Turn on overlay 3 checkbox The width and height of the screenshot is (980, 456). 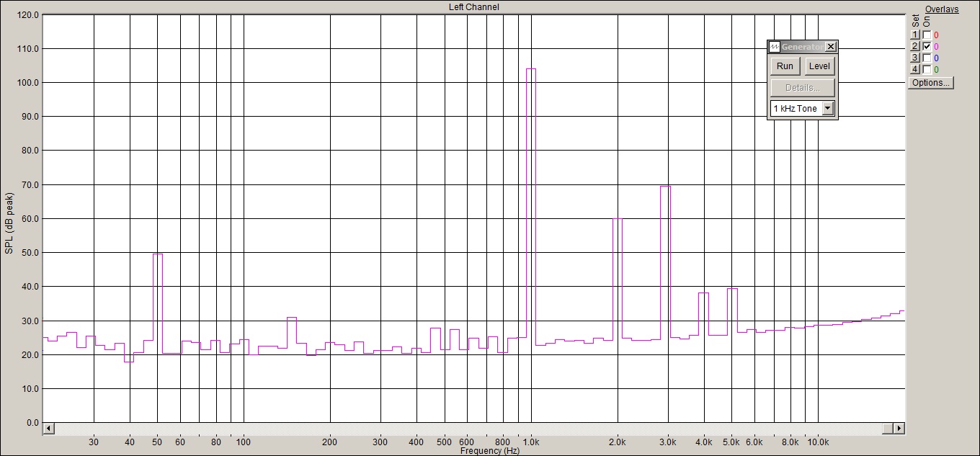(927, 58)
